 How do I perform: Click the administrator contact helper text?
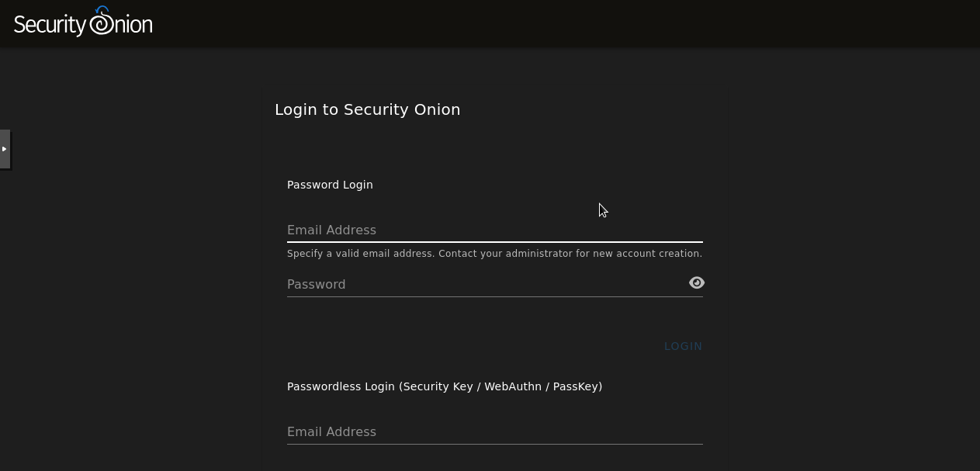494,253
